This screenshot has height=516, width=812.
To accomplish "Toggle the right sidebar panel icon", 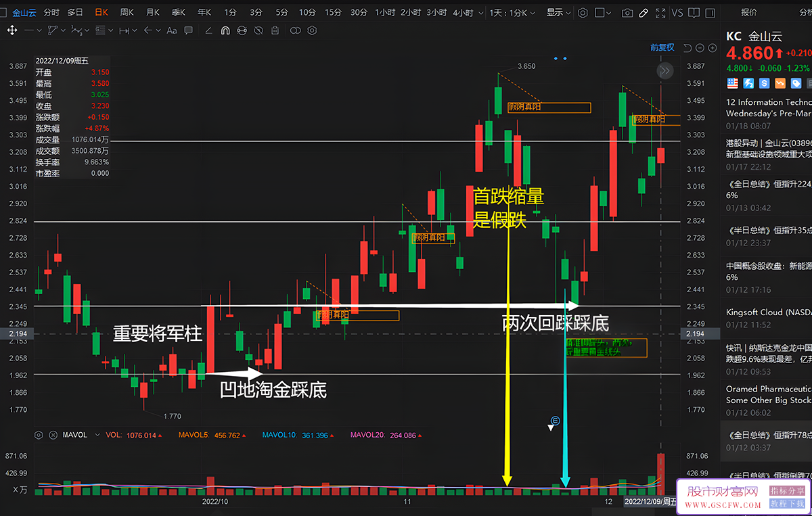I will [710, 13].
